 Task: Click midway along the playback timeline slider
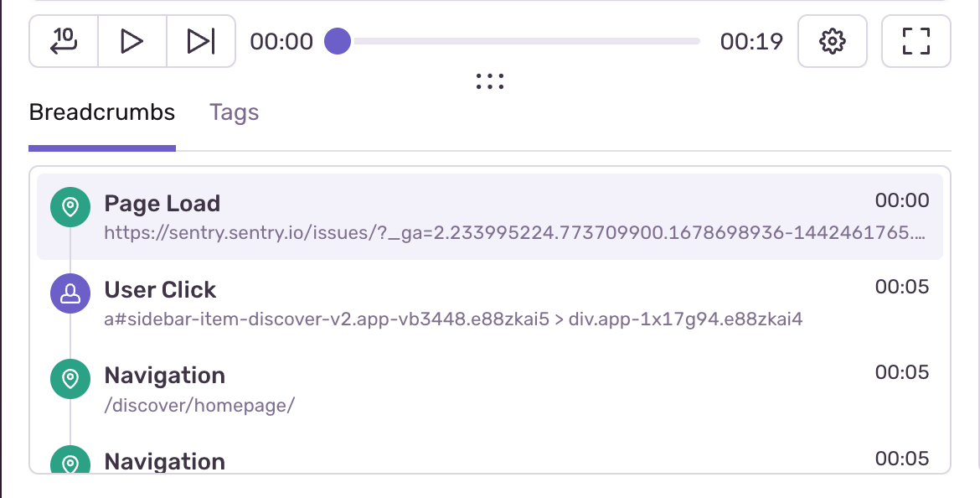(528, 41)
